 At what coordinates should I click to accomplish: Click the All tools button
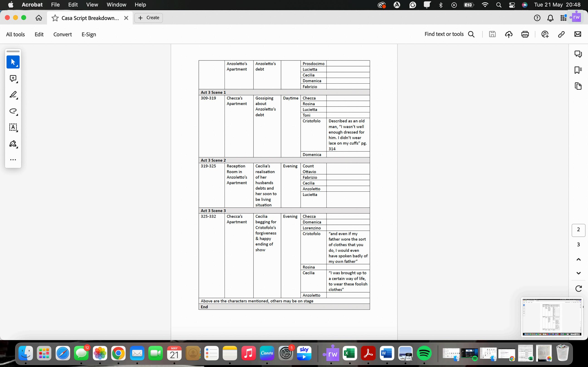(15, 34)
